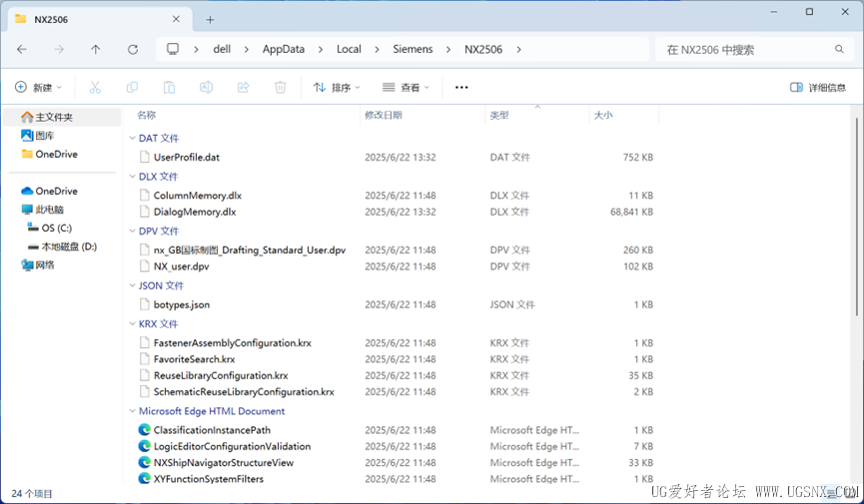Collapse the KRX 文件 group
864x504 pixels.
132,323
